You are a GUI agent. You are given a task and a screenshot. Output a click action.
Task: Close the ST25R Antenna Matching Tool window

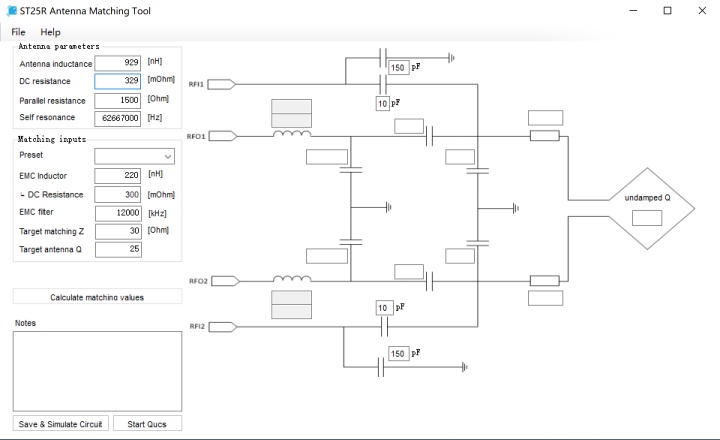tap(703, 11)
